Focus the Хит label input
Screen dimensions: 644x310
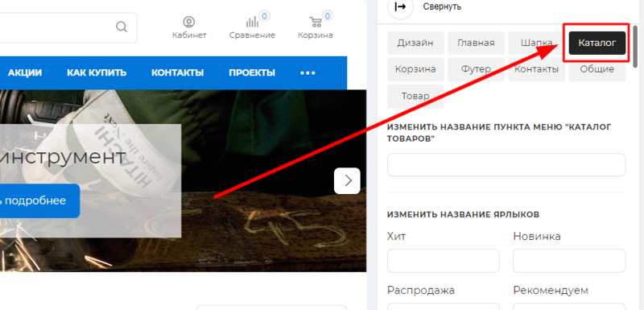point(444,261)
